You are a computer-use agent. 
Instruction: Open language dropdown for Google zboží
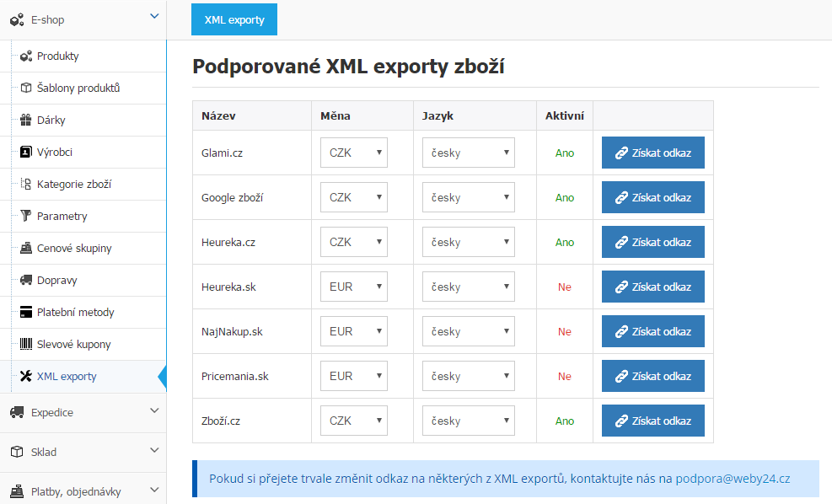coord(469,197)
